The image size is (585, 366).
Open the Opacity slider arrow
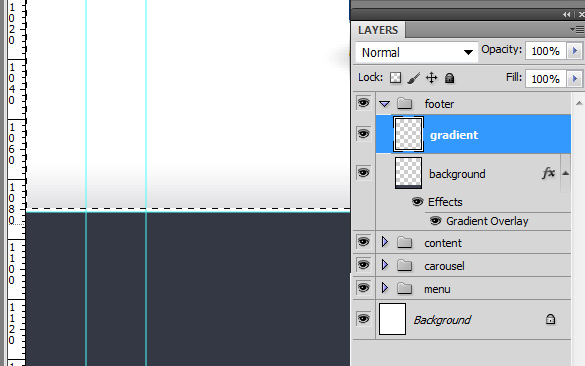coord(575,50)
